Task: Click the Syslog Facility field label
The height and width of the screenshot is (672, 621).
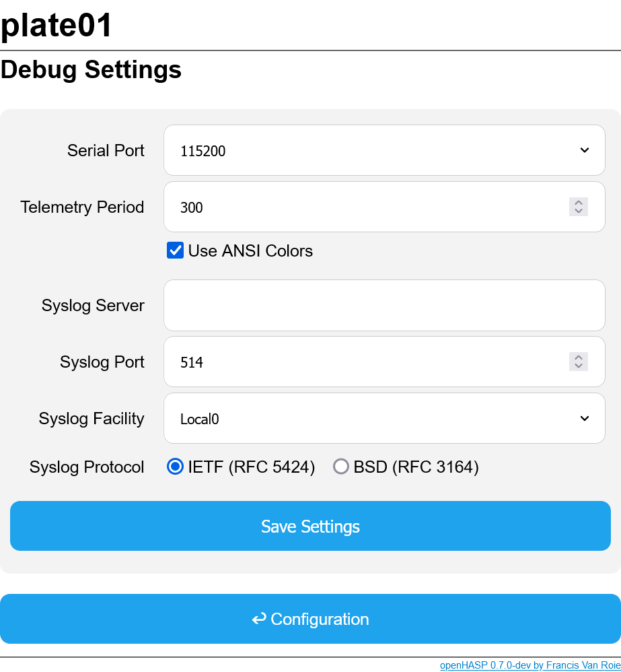Action: pyautogui.click(x=92, y=418)
